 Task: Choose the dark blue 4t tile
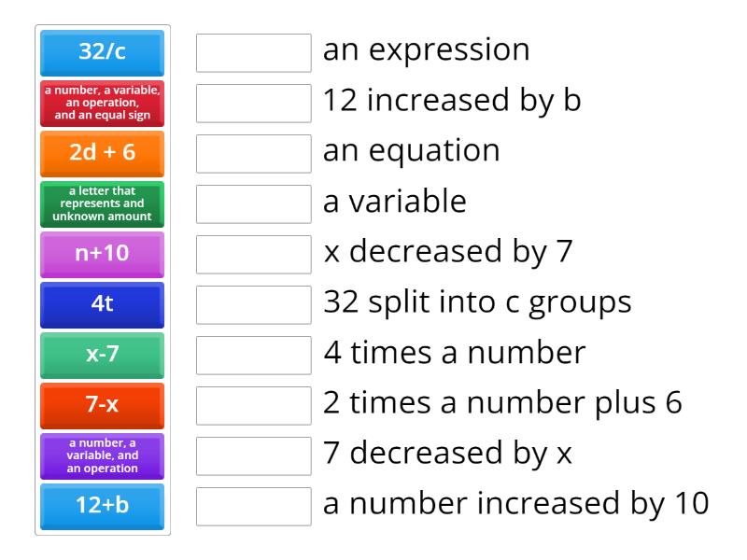[101, 305]
